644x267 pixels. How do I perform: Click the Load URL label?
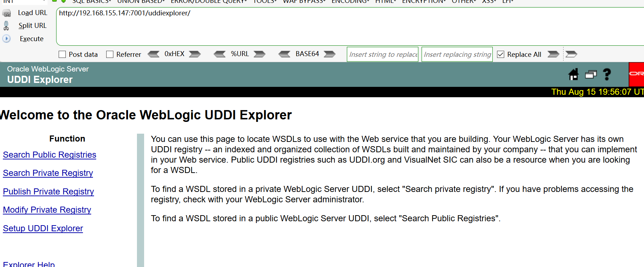(33, 13)
